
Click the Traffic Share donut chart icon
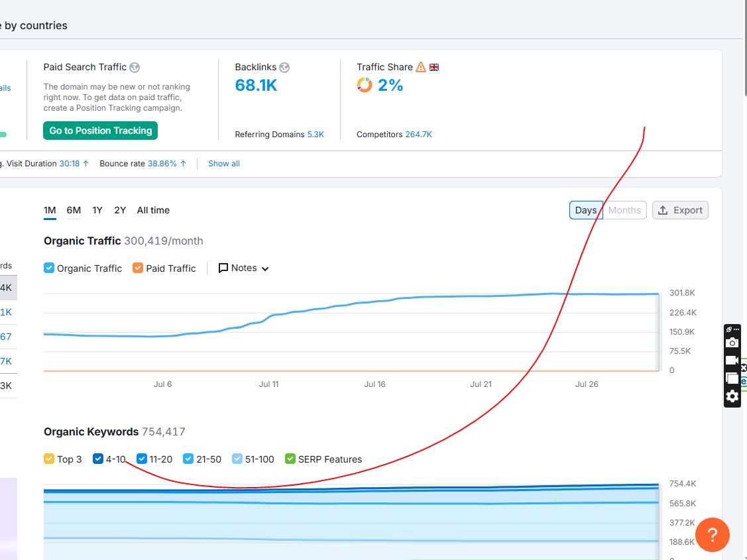click(x=365, y=85)
